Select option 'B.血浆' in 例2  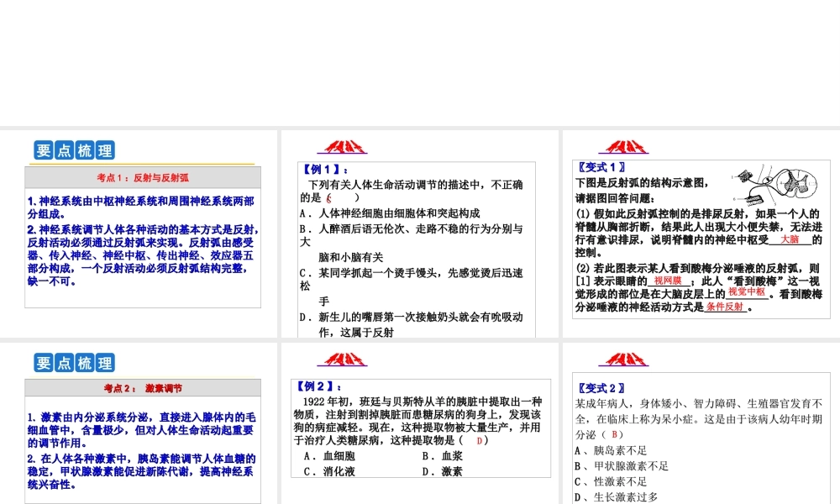[443, 456]
